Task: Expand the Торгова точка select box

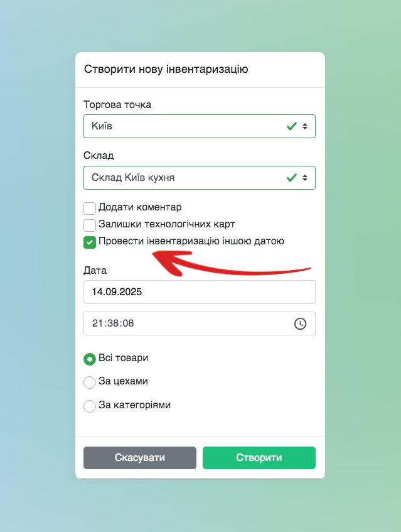Action: pyautogui.click(x=200, y=126)
